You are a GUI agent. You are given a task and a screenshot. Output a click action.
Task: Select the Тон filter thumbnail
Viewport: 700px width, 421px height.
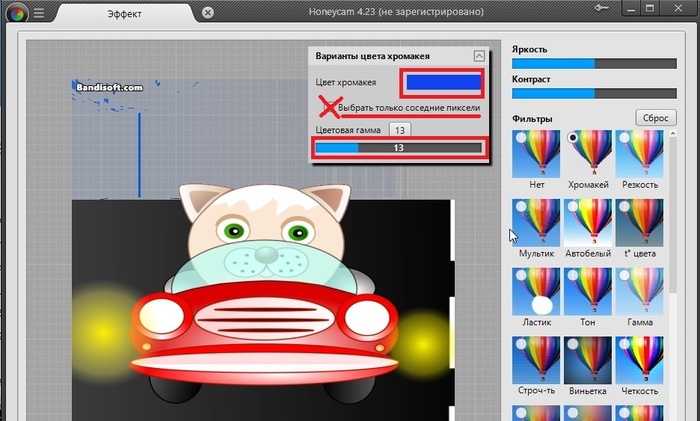click(x=588, y=292)
